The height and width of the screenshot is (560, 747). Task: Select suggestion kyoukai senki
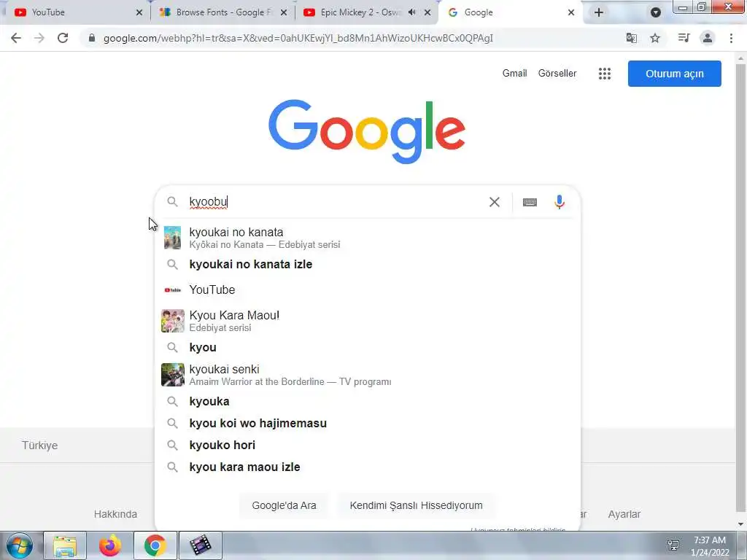(x=367, y=375)
